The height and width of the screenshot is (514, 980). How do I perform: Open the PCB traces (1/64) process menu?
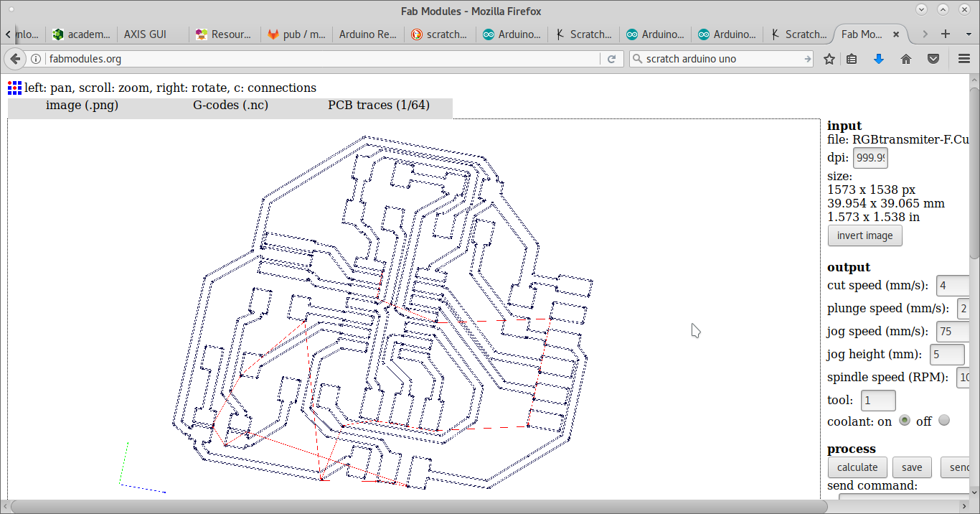tap(379, 106)
